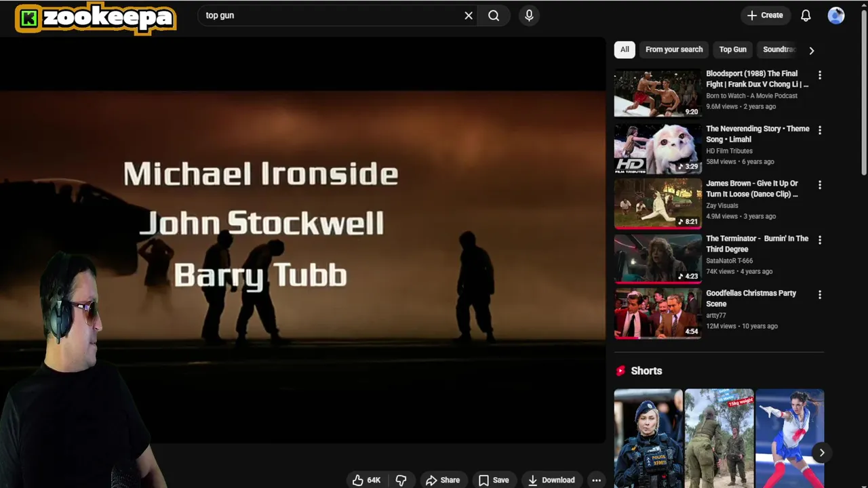Open the account avatar menu
Screen dimensions: 868x488
click(x=836, y=16)
